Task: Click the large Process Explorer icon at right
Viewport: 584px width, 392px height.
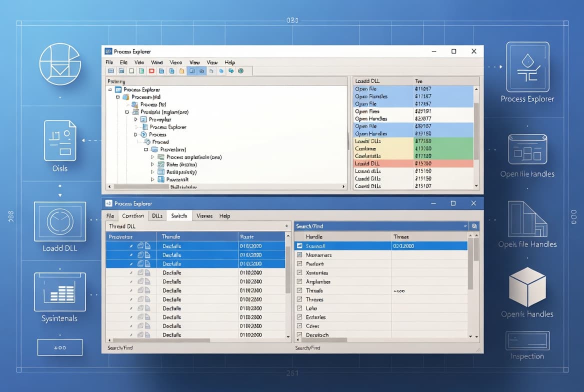Action: coord(528,67)
